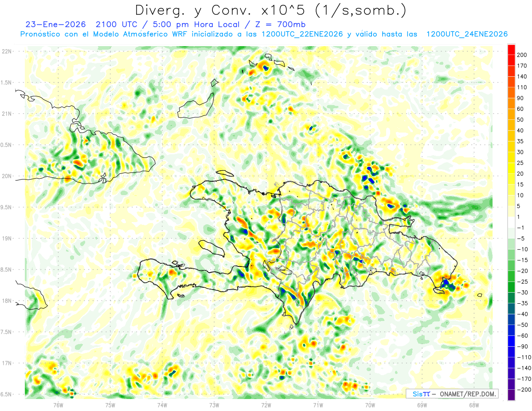Click the 8.5N latitude label

(x=6, y=270)
